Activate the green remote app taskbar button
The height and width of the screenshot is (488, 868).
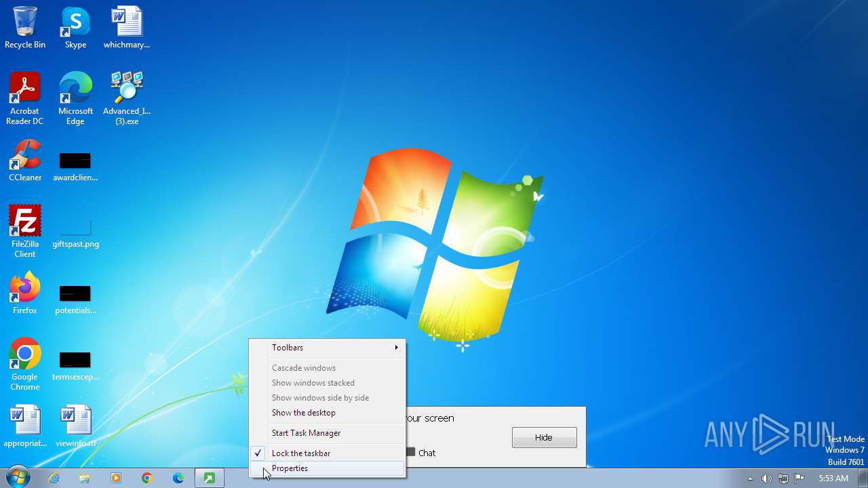coord(210,478)
